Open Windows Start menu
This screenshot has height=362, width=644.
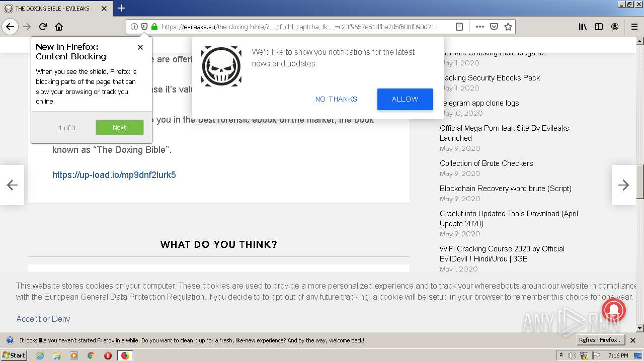pyautogui.click(x=14, y=355)
